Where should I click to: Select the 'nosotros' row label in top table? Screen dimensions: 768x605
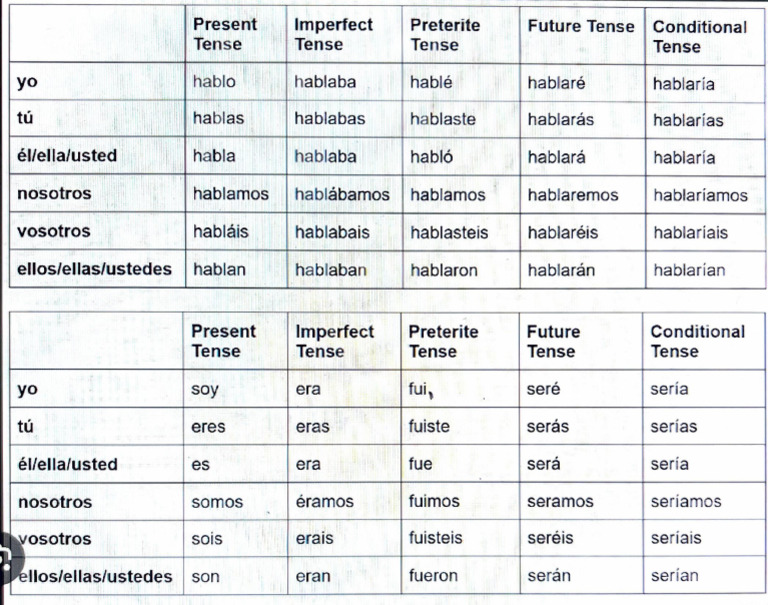54,194
